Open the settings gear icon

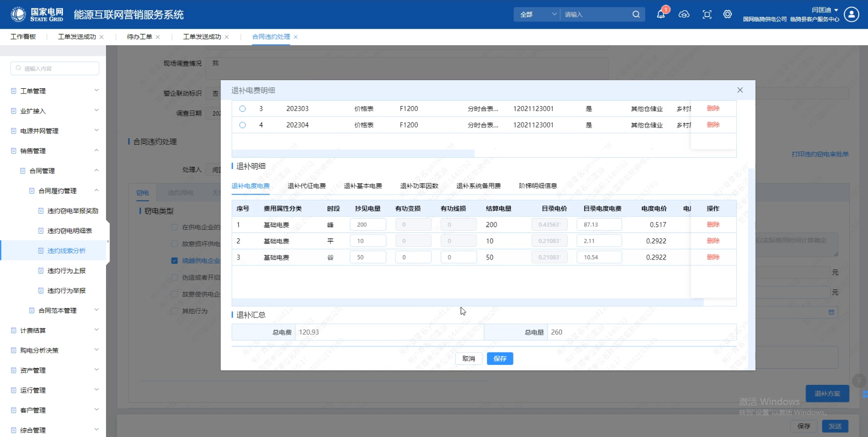(x=728, y=15)
